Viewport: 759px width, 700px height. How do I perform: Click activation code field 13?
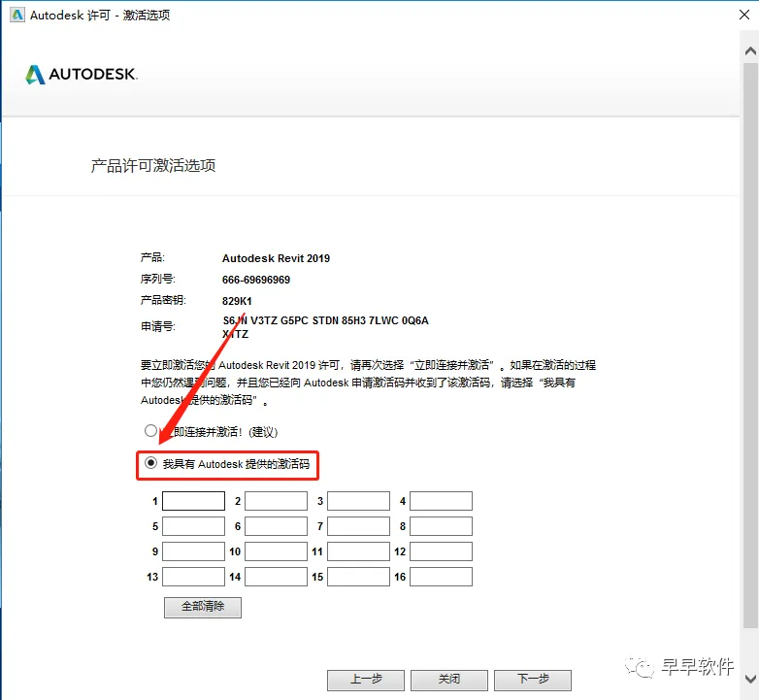coord(193,577)
